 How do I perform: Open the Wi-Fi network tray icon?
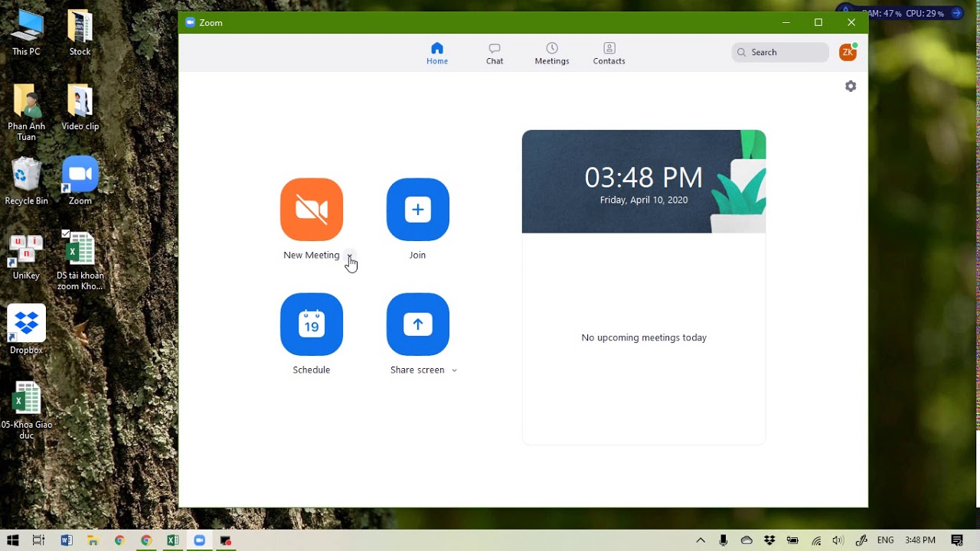click(816, 540)
